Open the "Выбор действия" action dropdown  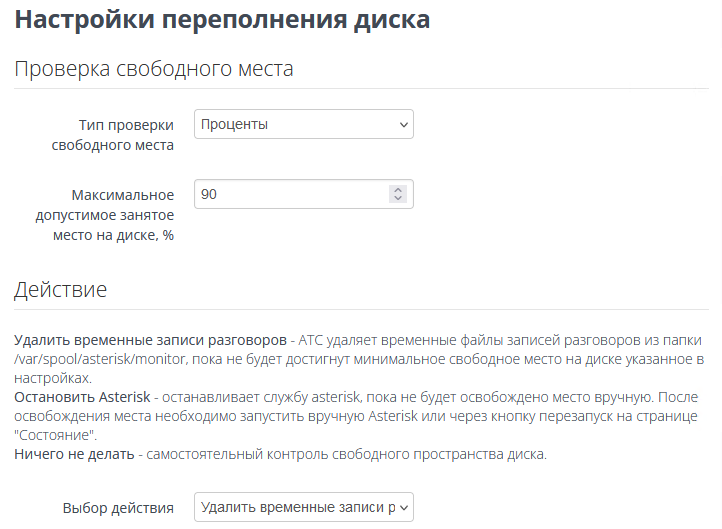coord(295,507)
